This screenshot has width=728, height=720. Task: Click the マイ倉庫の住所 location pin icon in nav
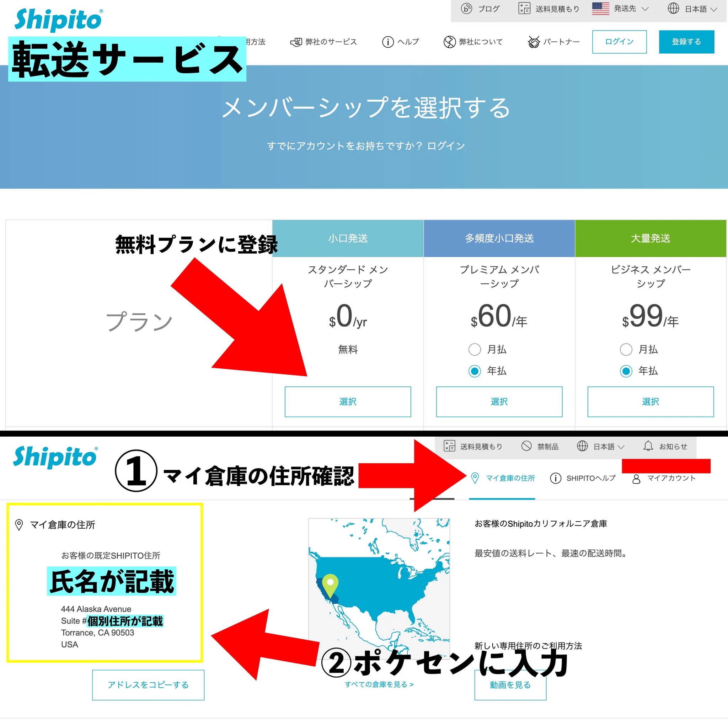pos(475,478)
